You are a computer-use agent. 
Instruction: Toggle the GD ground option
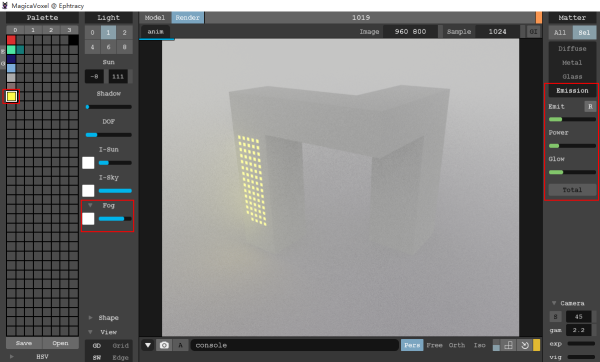click(x=97, y=346)
